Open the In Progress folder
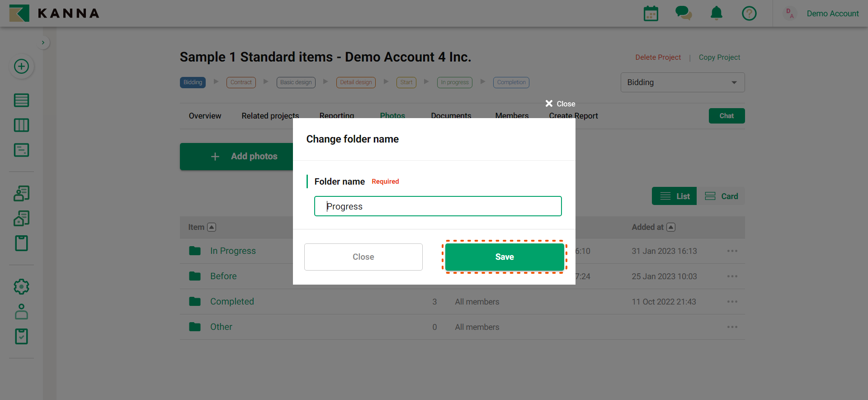 232,251
